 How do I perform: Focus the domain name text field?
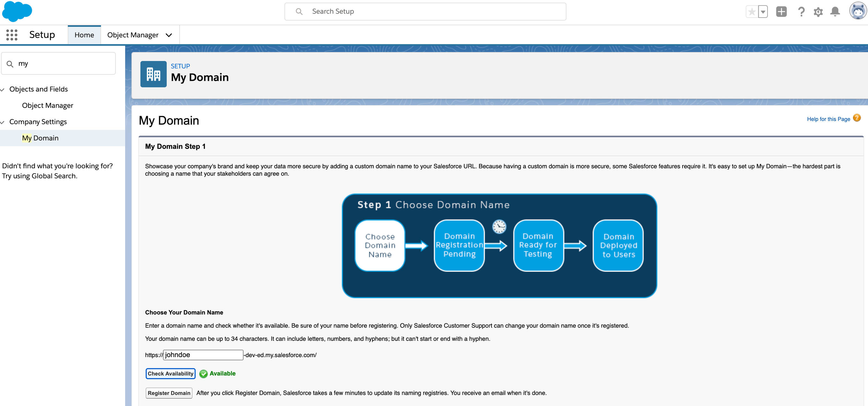coord(203,355)
